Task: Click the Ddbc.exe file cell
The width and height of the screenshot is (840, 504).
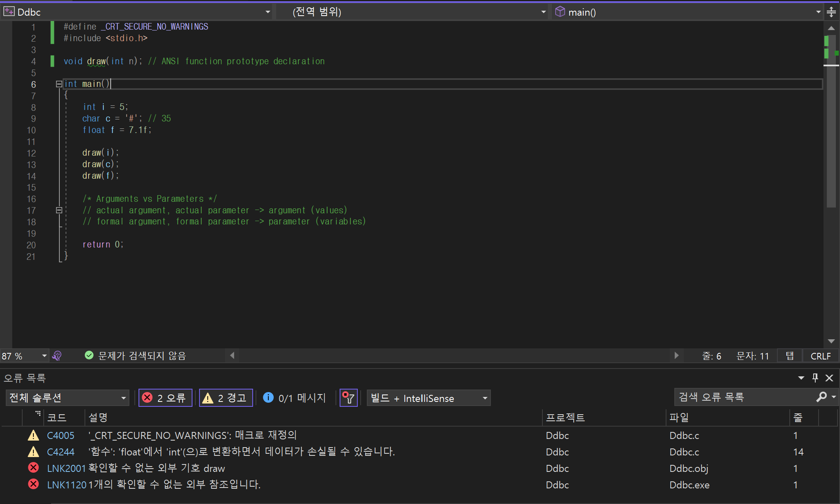Action: 689,485
